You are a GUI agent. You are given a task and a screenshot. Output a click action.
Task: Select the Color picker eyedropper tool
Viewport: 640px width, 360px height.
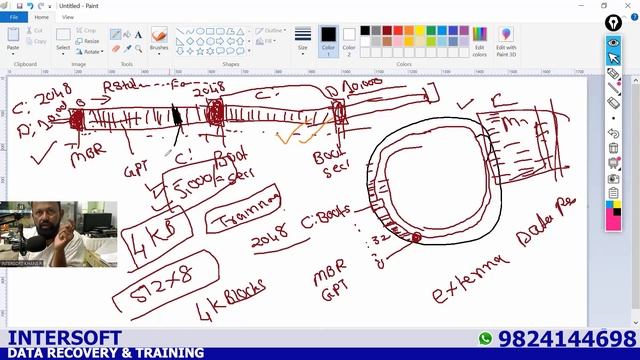127,49
